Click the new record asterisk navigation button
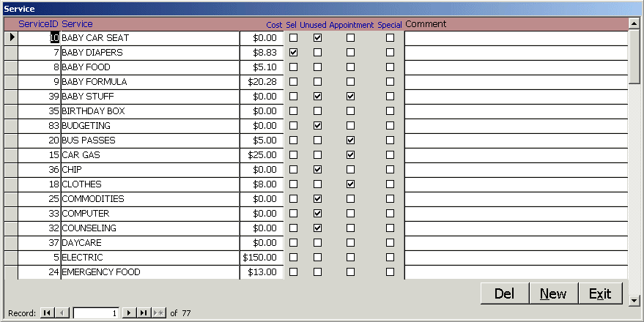The height and width of the screenshot is (322, 644). pos(158,313)
